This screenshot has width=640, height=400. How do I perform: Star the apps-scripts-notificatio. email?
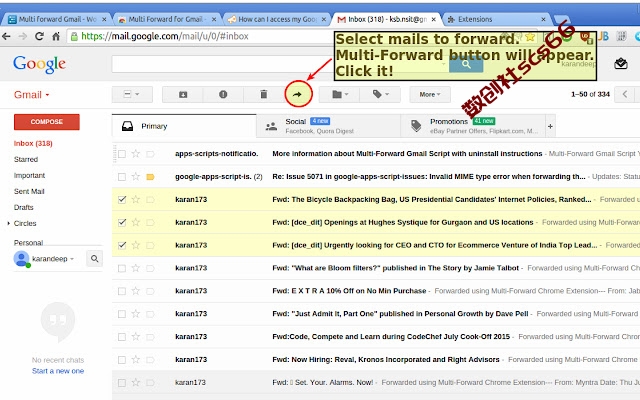tap(136, 153)
